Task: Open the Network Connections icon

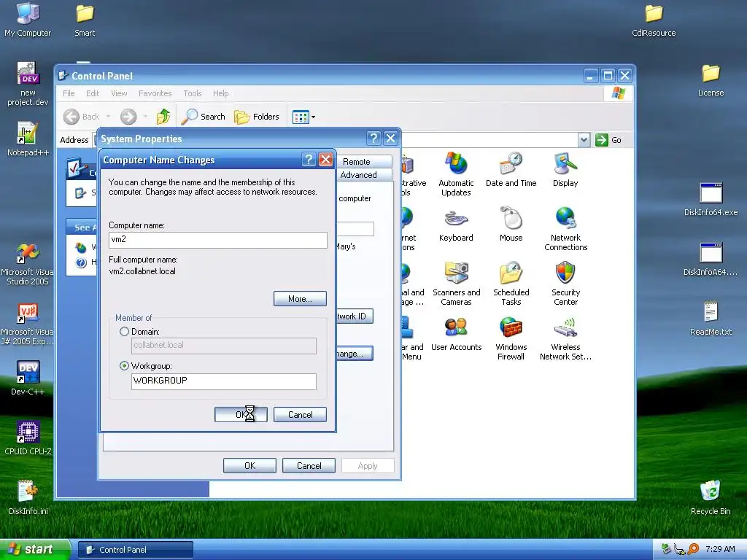Action: (565, 228)
